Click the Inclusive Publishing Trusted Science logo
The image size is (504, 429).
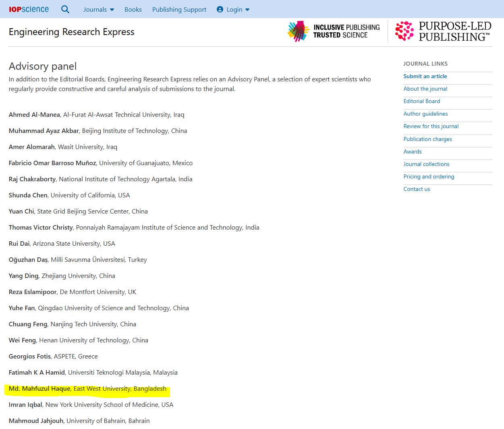point(334,31)
